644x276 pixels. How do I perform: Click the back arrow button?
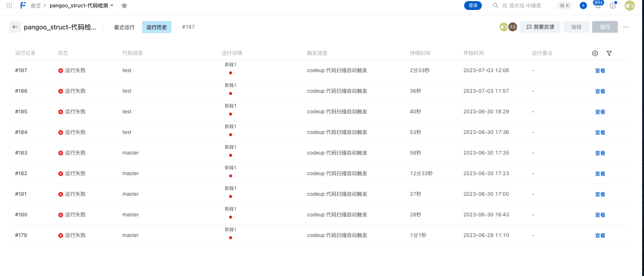pos(15,27)
